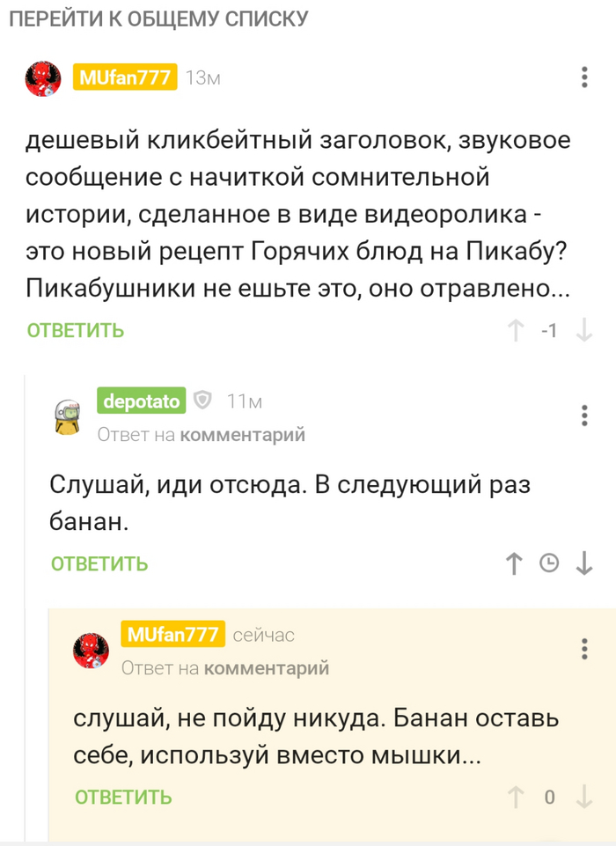
Task: Upvote depotato's reply comment
Action: (x=516, y=563)
